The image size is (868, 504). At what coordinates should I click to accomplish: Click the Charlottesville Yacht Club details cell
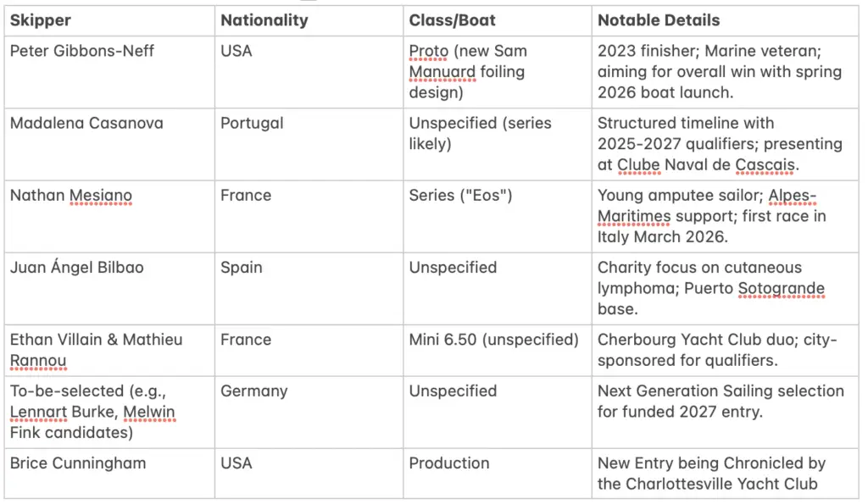(x=711, y=474)
